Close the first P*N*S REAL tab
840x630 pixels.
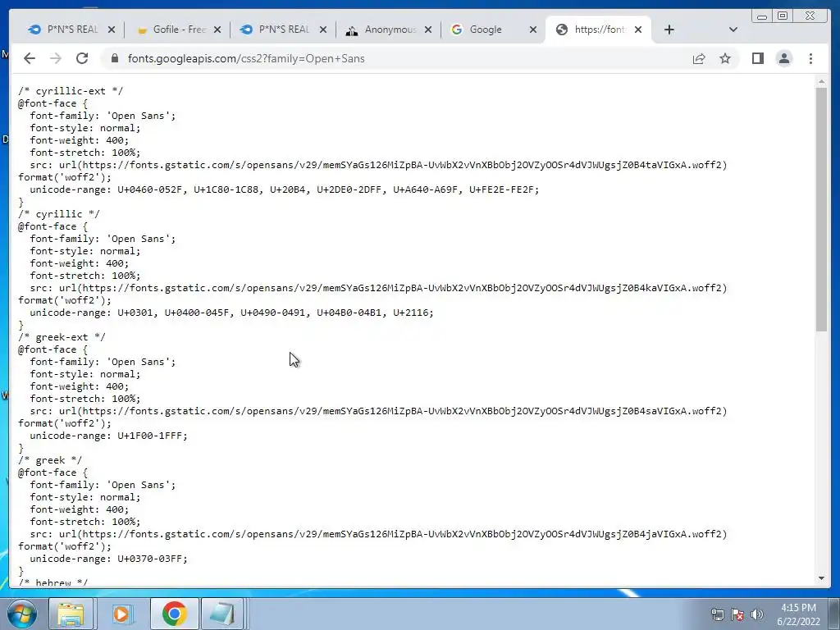112,30
